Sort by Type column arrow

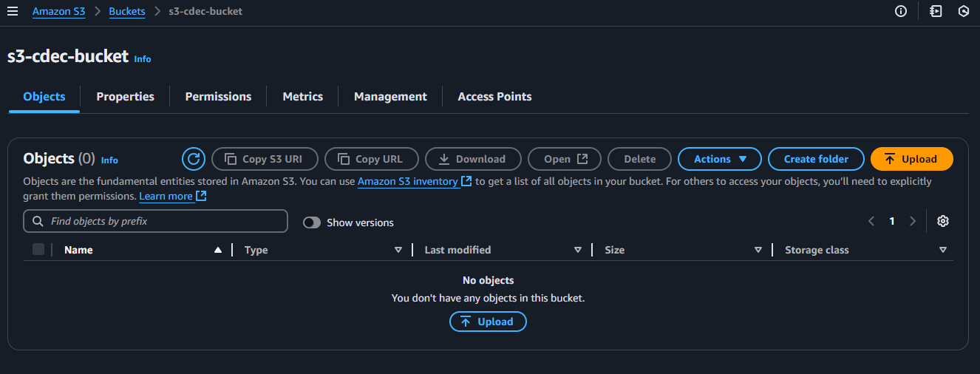[x=398, y=250]
